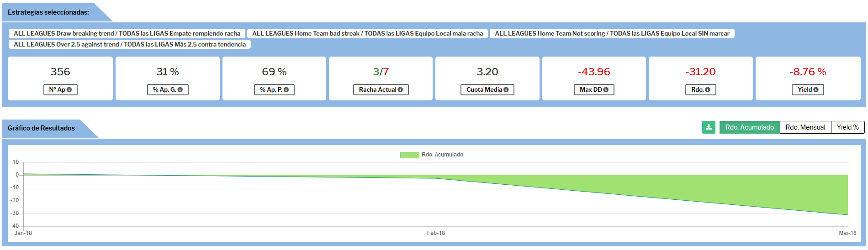
Task: Click the download chart icon button
Action: (x=709, y=127)
